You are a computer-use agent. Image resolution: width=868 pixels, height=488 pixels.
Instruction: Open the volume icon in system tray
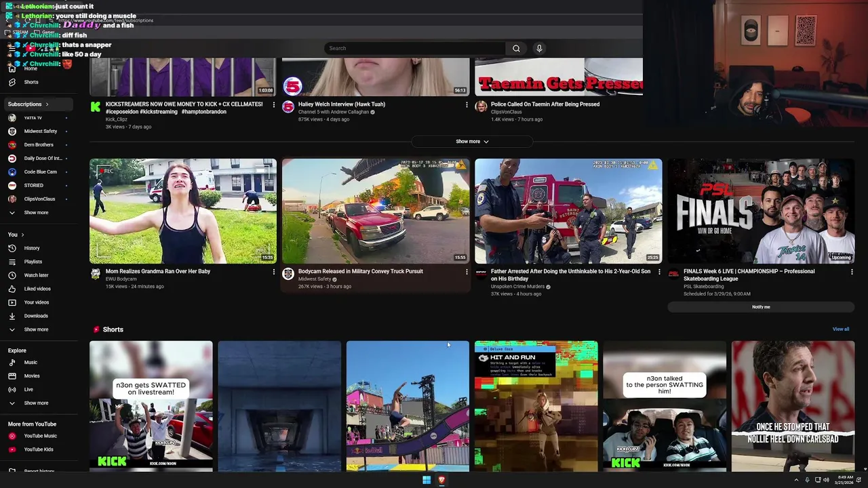coord(826,480)
